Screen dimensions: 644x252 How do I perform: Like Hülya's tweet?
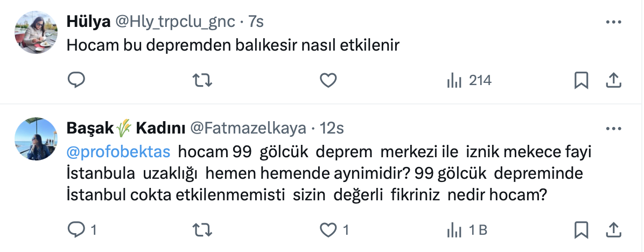[328, 81]
